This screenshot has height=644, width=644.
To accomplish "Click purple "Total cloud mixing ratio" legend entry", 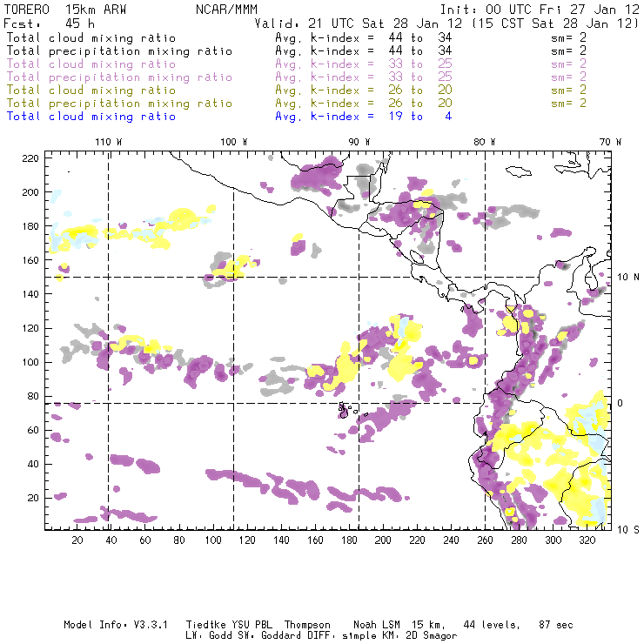I will 91,64.
